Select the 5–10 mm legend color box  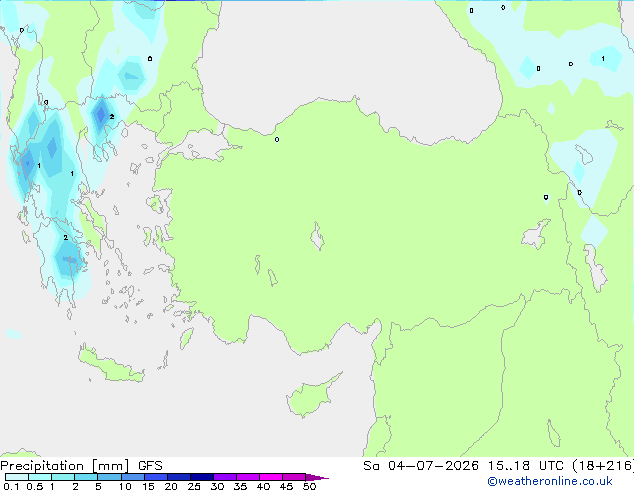(109, 477)
